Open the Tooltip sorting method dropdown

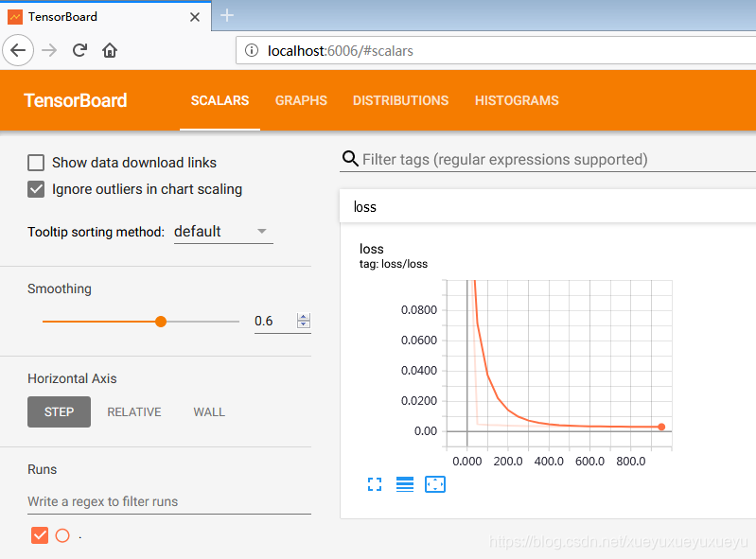(223, 232)
